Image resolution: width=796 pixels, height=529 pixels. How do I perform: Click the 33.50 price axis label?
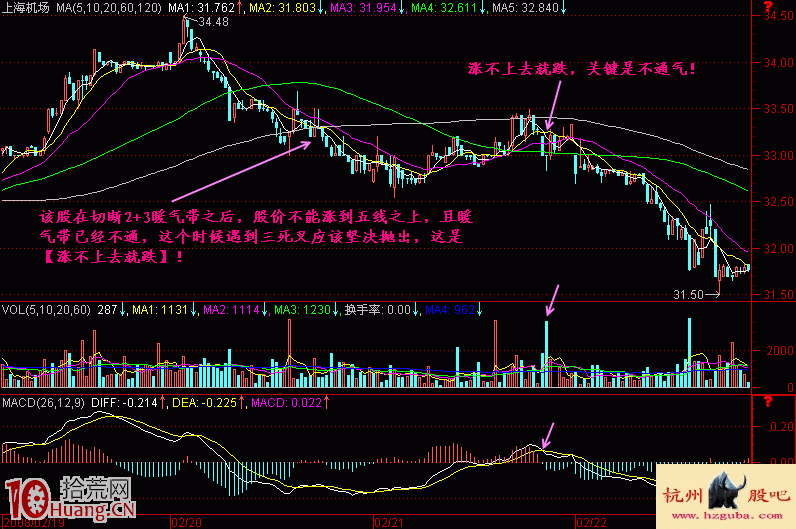point(778,109)
